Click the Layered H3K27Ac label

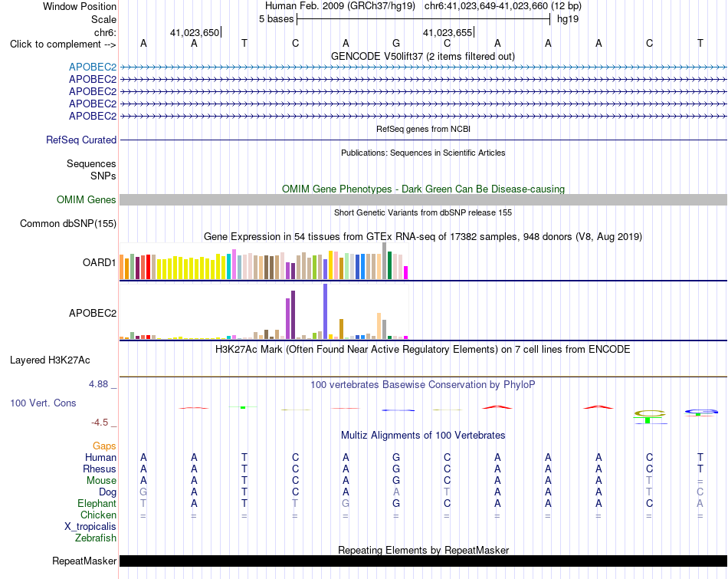click(50, 360)
